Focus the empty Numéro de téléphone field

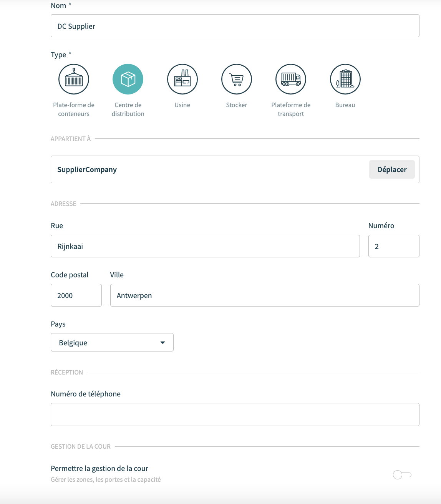click(235, 414)
